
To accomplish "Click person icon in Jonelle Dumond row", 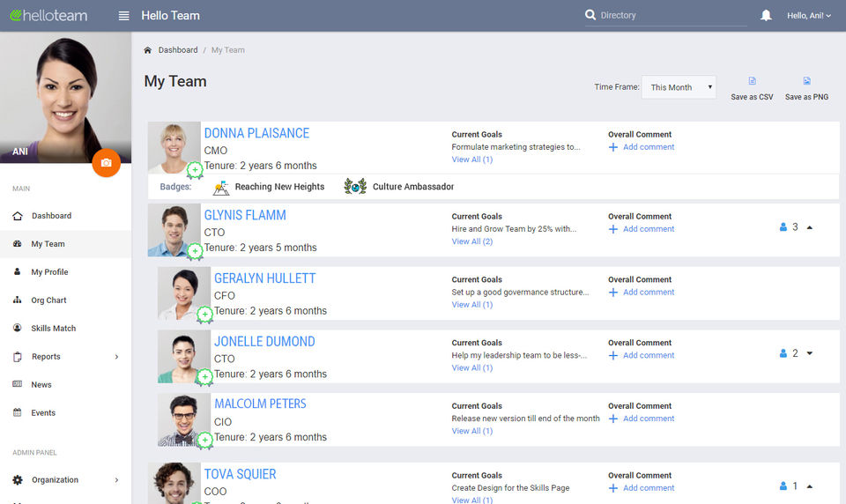I will point(783,353).
